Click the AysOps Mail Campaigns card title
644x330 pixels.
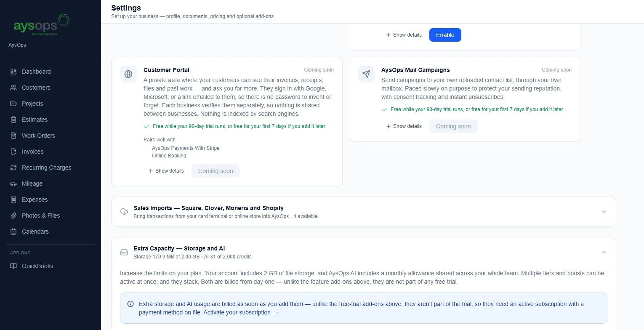pos(415,70)
